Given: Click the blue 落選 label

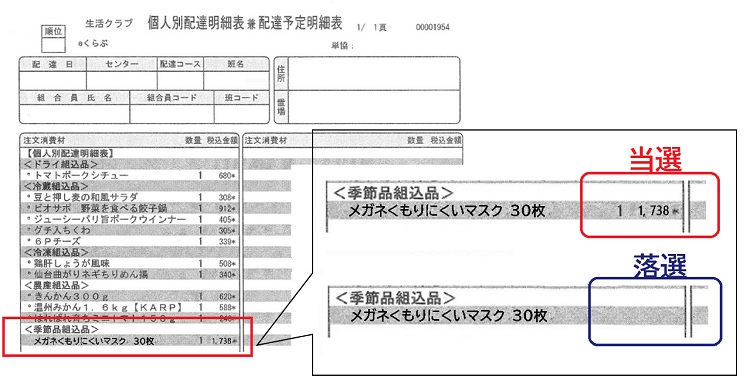Looking at the screenshot, I should pyautogui.click(x=660, y=266).
